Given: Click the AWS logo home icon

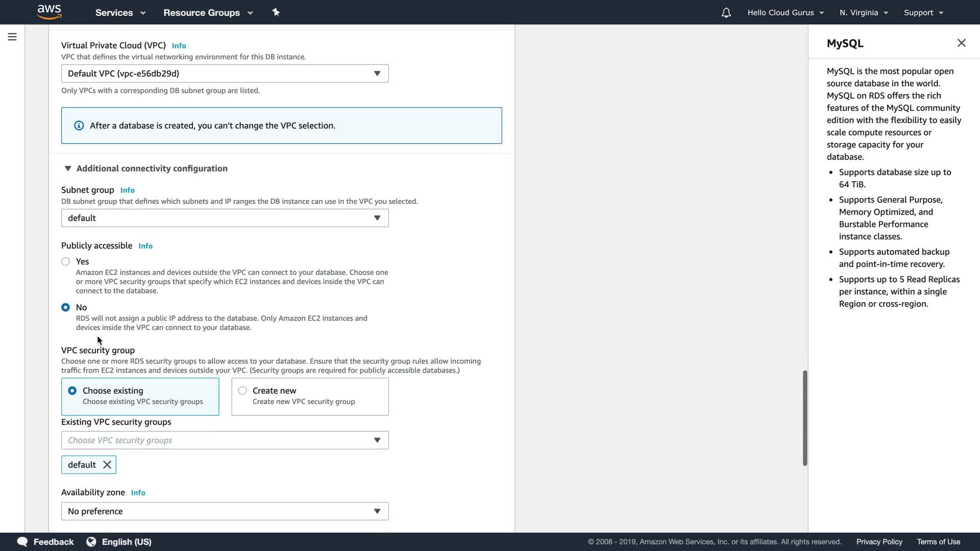Looking at the screenshot, I should click(x=50, y=12).
